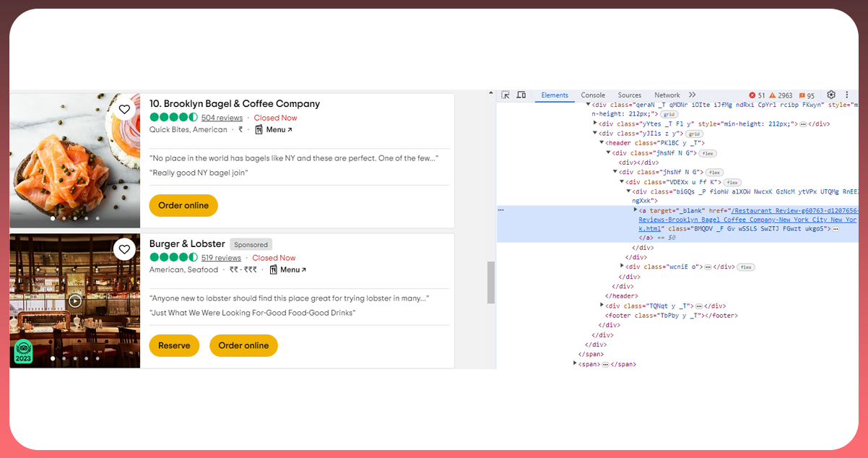Open the DevTools three-dot options menu
Image resolution: width=868 pixels, height=458 pixels.
pyautogui.click(x=847, y=95)
